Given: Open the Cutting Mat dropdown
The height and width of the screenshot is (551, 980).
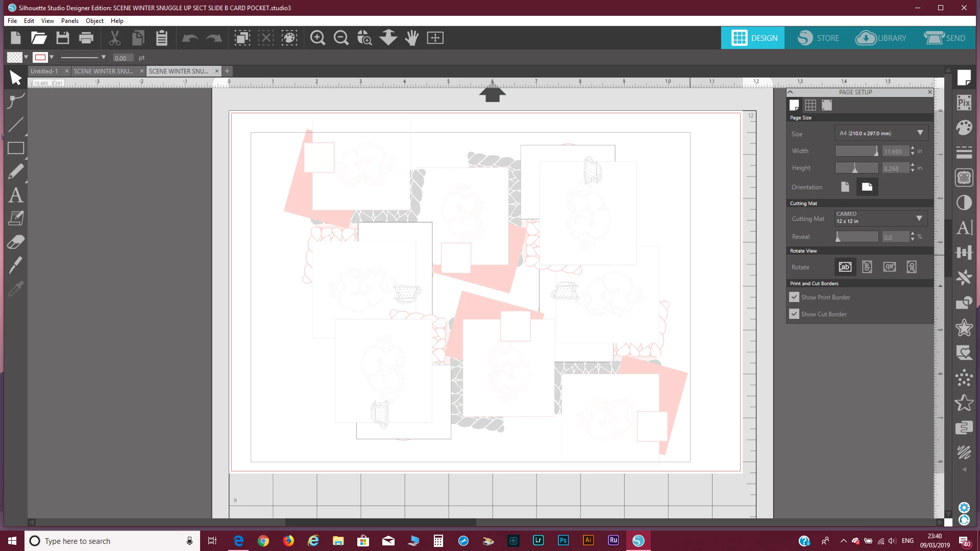Looking at the screenshot, I should click(919, 218).
